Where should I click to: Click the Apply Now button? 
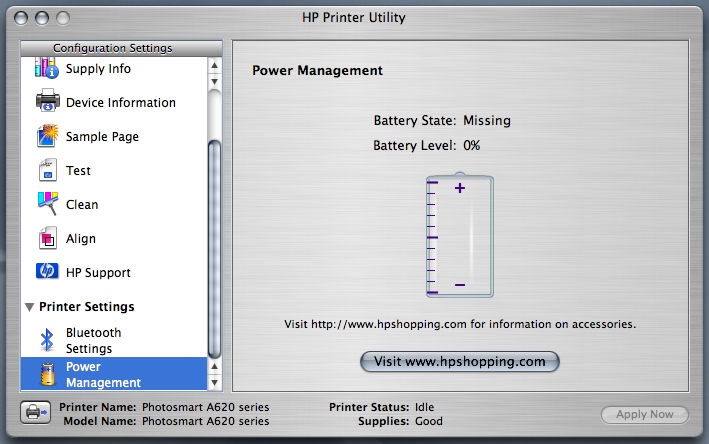(644, 414)
